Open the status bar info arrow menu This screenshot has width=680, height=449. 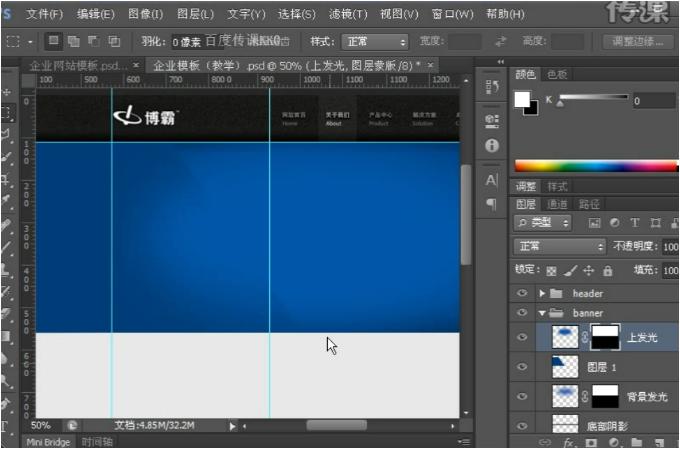[x=232, y=426]
